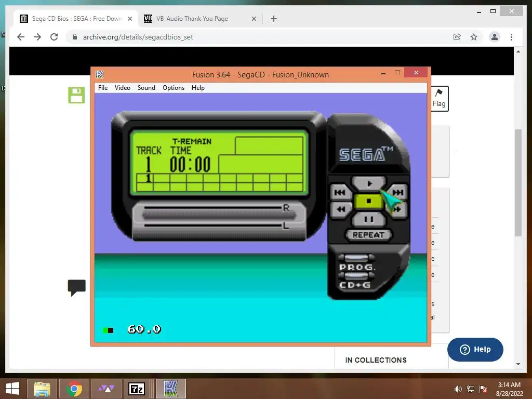Go forward in Chrome browser
This screenshot has height=399, width=532.
pos(37,37)
